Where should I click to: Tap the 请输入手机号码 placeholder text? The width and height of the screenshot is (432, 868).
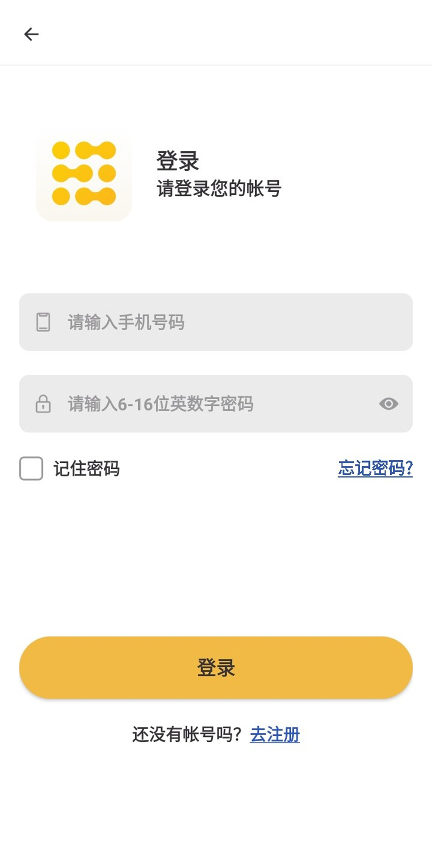[126, 322]
